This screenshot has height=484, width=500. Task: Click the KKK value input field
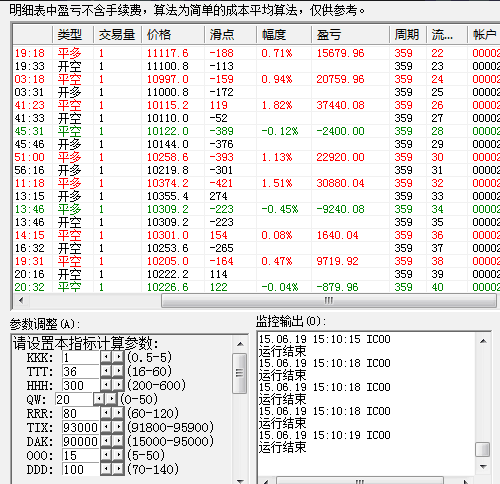click(81, 357)
